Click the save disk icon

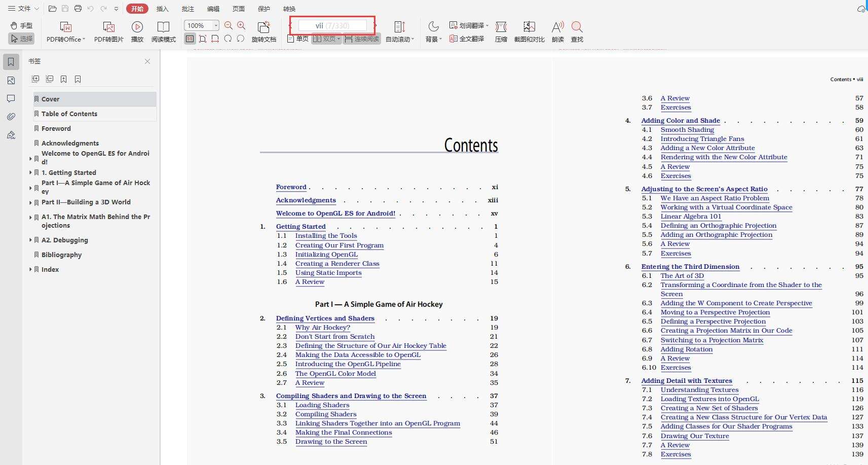(x=65, y=9)
